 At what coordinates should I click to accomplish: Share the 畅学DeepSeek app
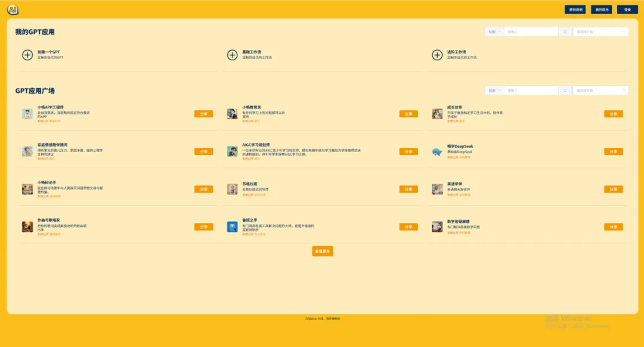(613, 151)
